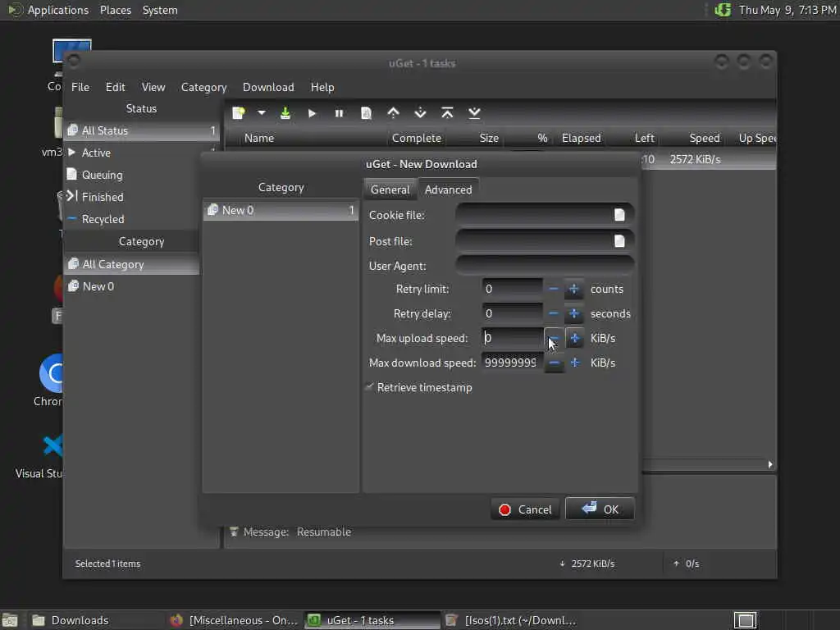Click the Max download speed field
This screenshot has height=630, width=840.
coord(512,363)
